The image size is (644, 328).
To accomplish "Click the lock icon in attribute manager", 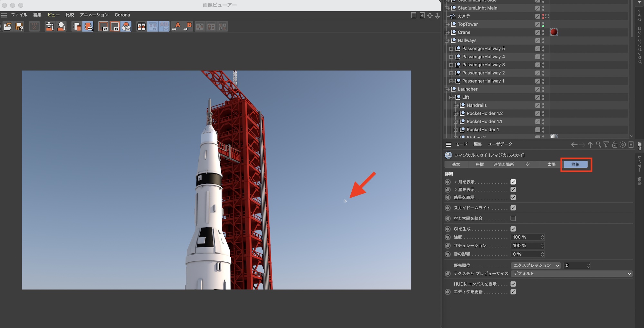I will [614, 145].
